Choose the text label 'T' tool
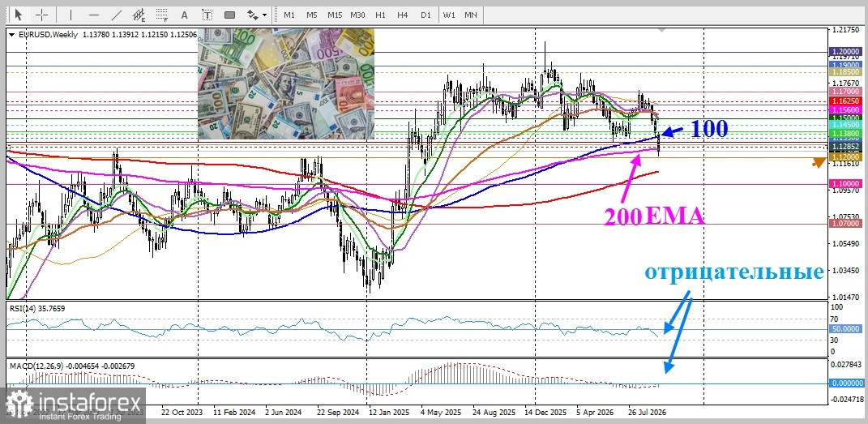 click(207, 15)
